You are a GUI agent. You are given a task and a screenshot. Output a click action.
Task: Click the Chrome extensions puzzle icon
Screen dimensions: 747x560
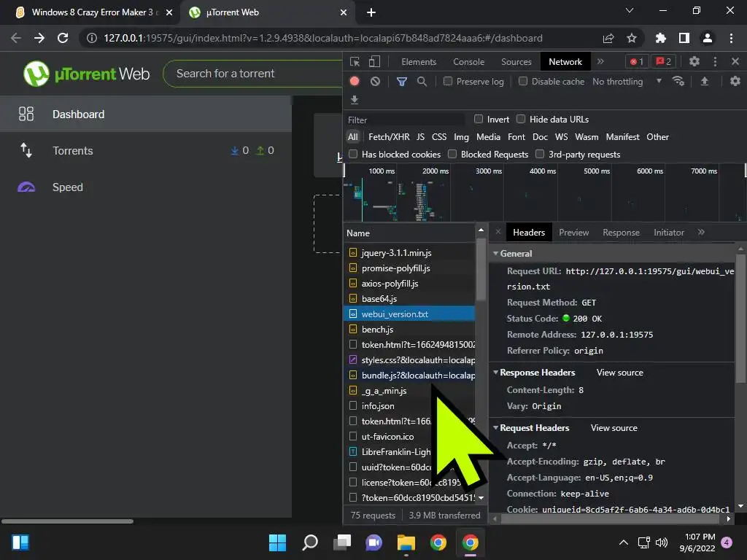(x=660, y=38)
